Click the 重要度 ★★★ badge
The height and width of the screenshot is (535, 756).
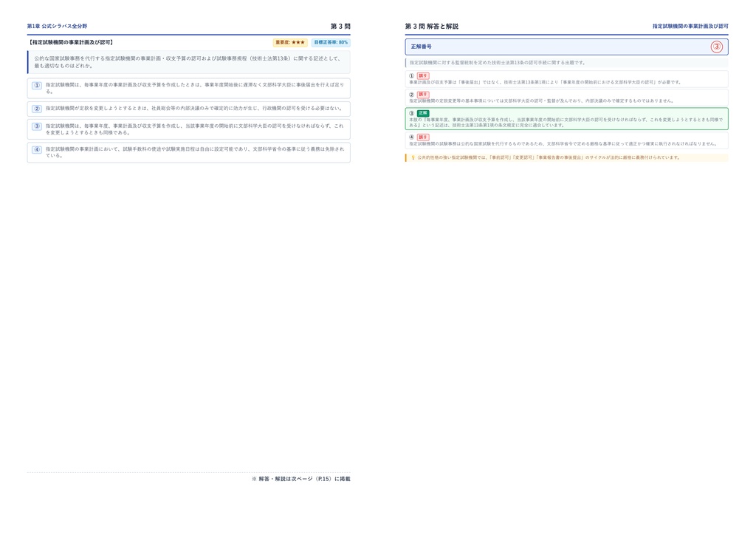tap(290, 42)
